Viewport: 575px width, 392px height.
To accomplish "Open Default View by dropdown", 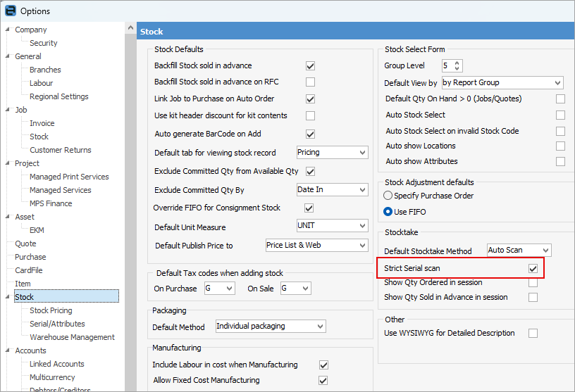I will 502,83.
